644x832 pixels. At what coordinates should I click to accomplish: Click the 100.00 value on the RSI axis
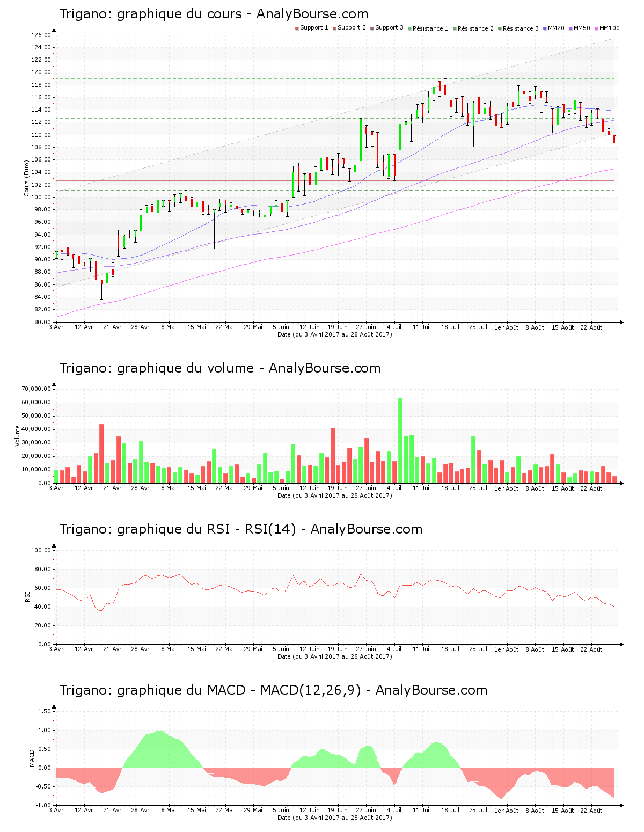41,550
